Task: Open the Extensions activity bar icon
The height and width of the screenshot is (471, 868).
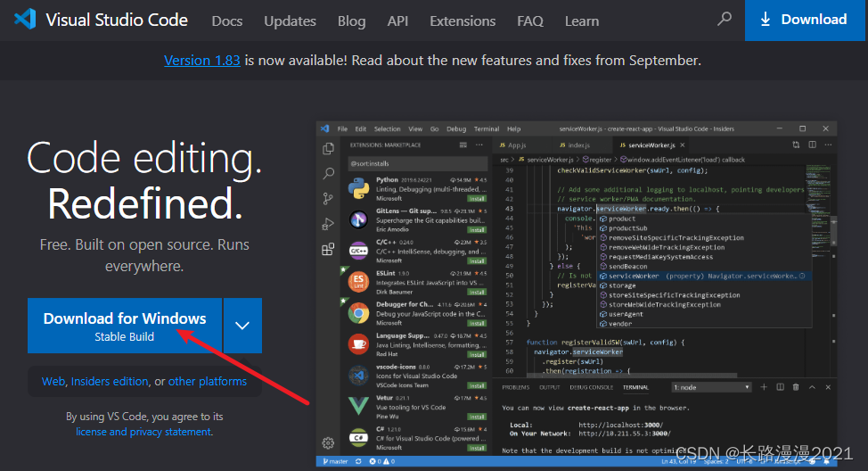Action: (x=328, y=249)
